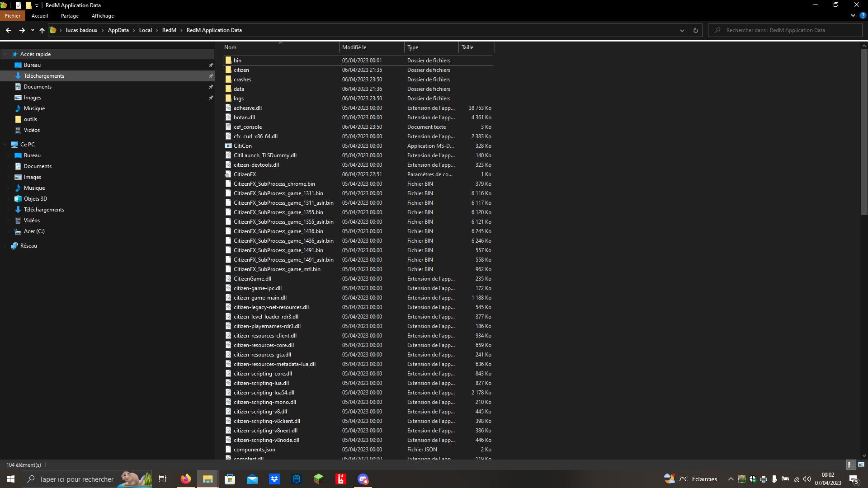868x488 pixels.
Task: Open the Partage ribbon tab
Action: [70, 16]
